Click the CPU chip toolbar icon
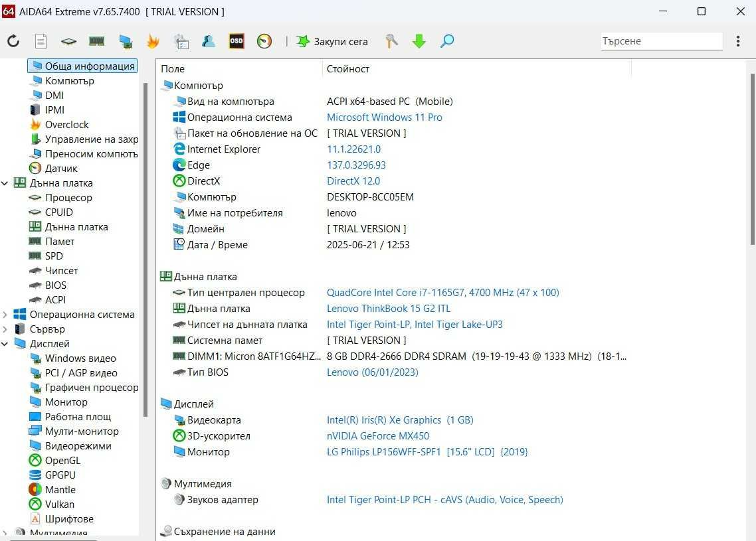This screenshot has height=541, width=756. (x=69, y=41)
